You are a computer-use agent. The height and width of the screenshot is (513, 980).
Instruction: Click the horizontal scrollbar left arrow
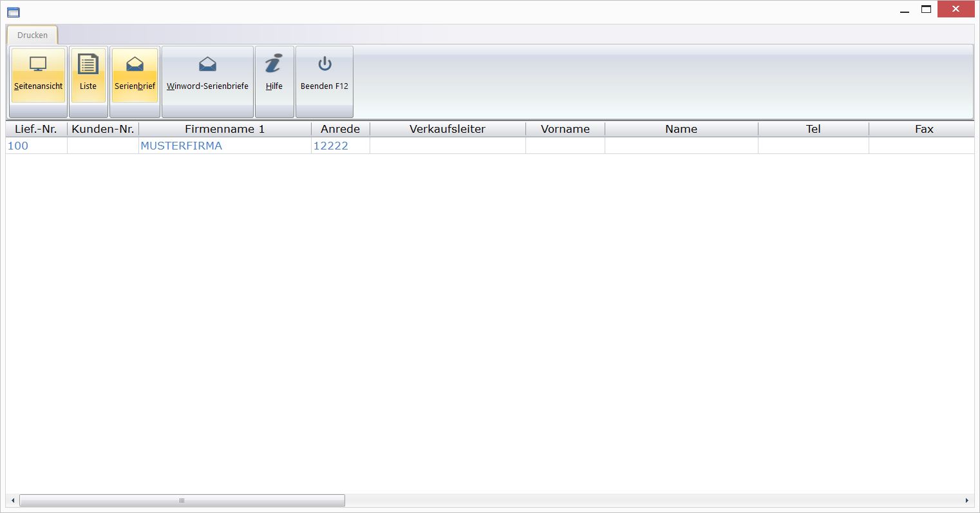pos(12,501)
